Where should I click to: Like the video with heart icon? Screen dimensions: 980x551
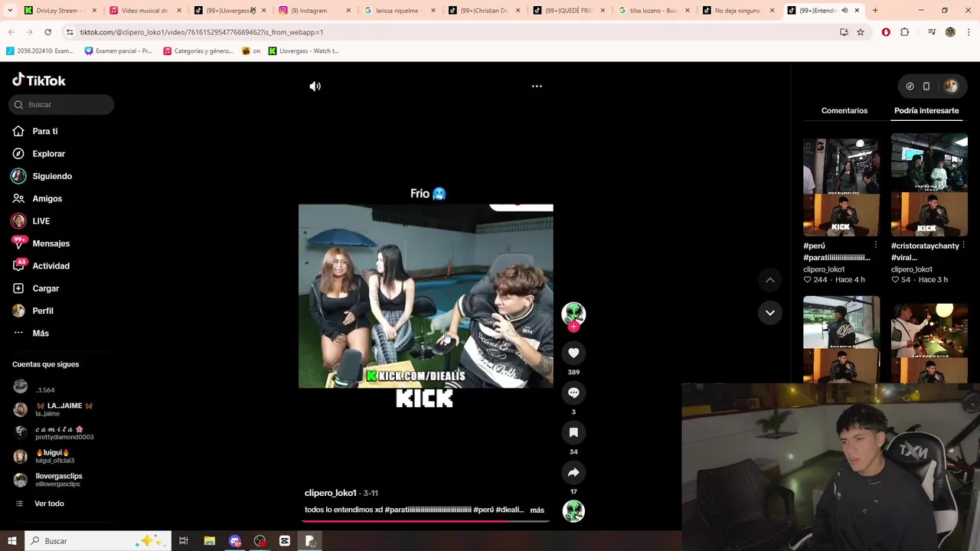pos(573,353)
